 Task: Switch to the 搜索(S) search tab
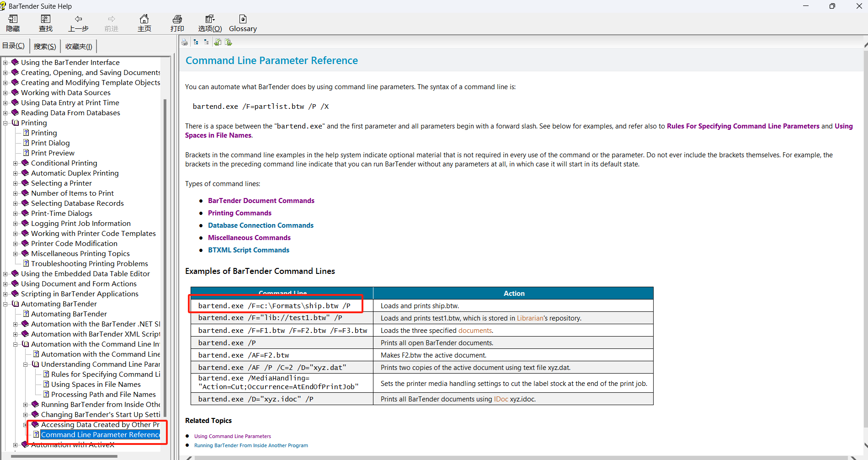(45, 46)
